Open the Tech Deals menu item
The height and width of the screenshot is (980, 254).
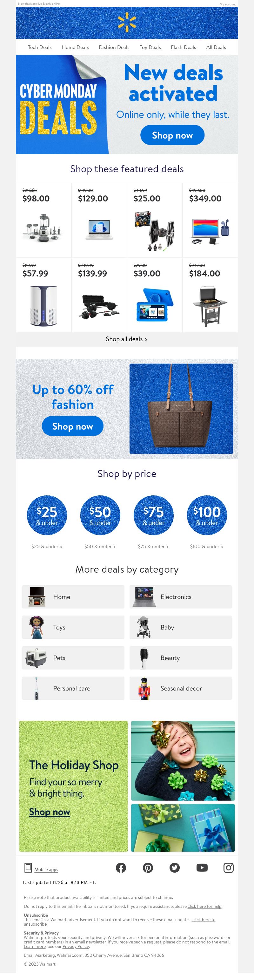click(x=40, y=47)
